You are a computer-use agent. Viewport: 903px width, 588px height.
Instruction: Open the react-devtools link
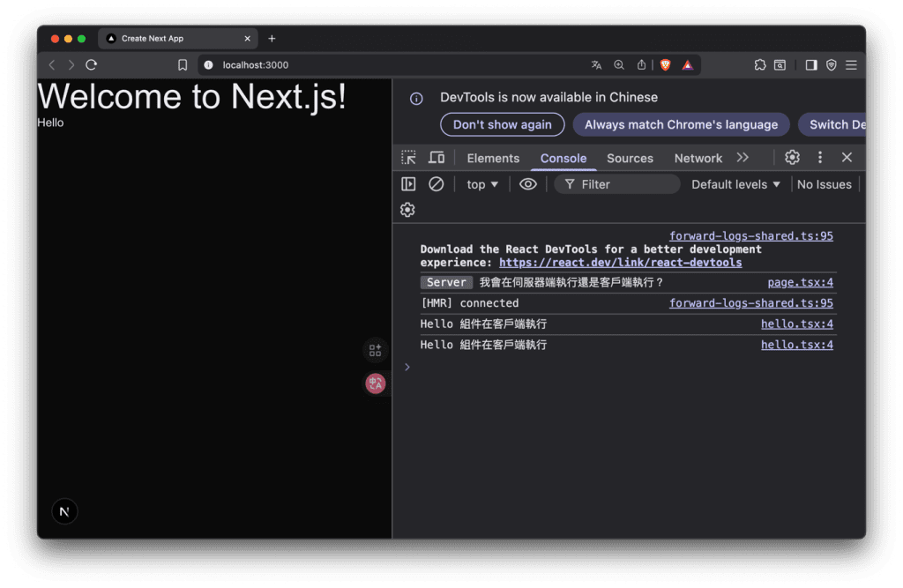pos(620,263)
